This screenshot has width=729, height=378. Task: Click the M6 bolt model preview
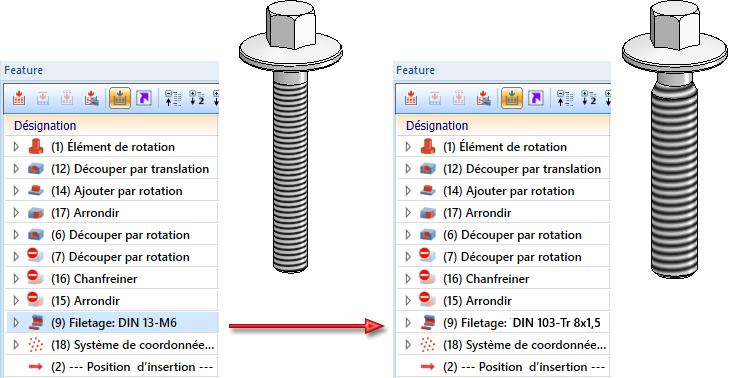tap(291, 136)
